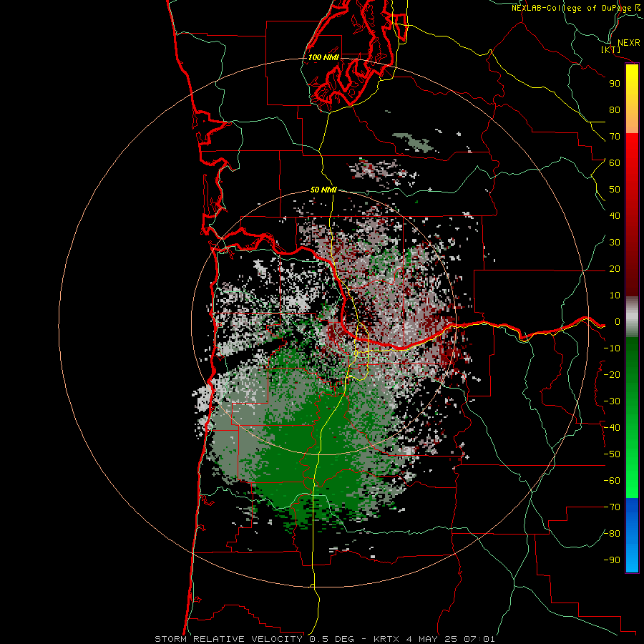Click the "20" value on the velocity scale
This screenshot has width=644, height=644.
pos(615,268)
